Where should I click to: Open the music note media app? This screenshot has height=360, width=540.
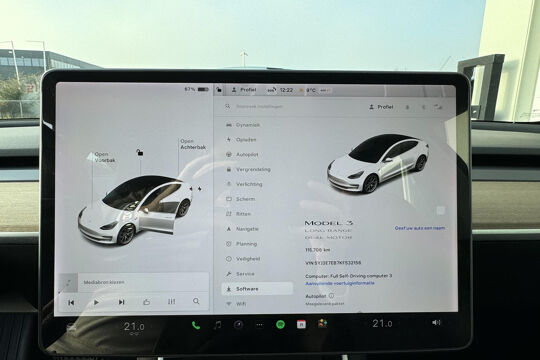pos(217,325)
